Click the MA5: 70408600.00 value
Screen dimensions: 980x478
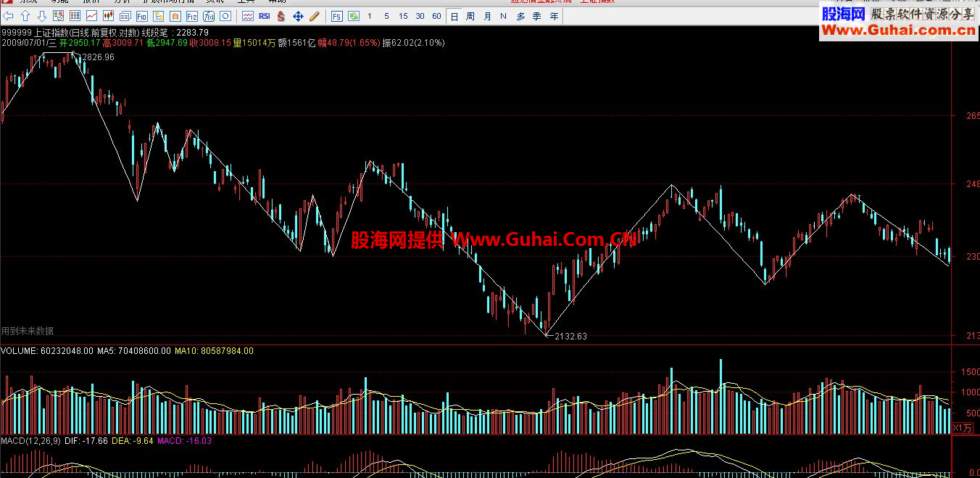point(133,350)
